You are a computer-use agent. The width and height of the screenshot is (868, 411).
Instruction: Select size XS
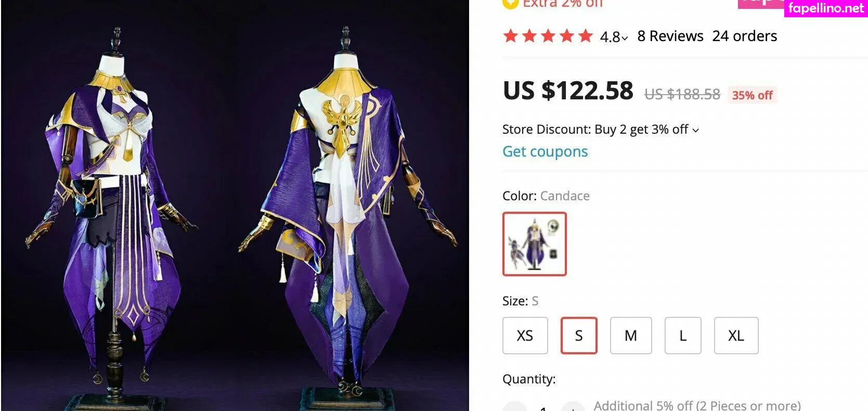(x=525, y=336)
